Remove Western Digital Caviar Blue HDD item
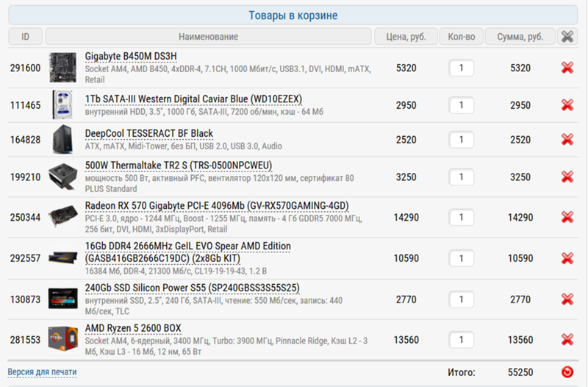Screen dimensions: 588x387 click(x=567, y=105)
